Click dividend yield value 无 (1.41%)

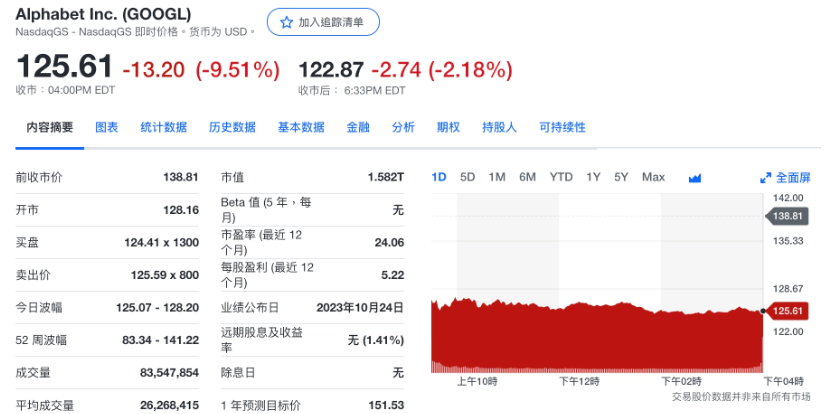[376, 340]
